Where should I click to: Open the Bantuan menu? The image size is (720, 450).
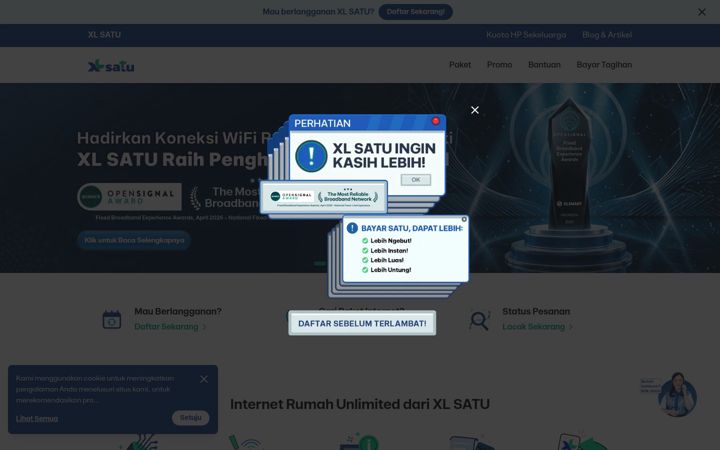click(544, 65)
